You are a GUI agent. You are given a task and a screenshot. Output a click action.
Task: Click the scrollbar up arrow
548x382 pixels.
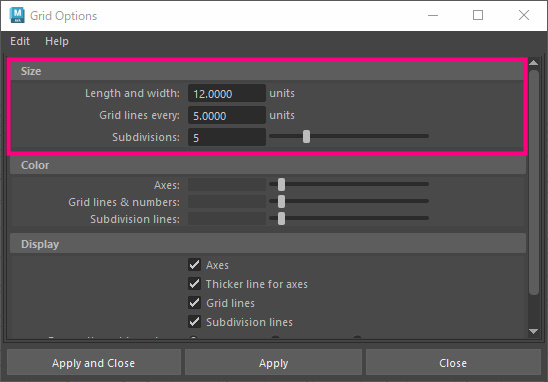(x=534, y=63)
